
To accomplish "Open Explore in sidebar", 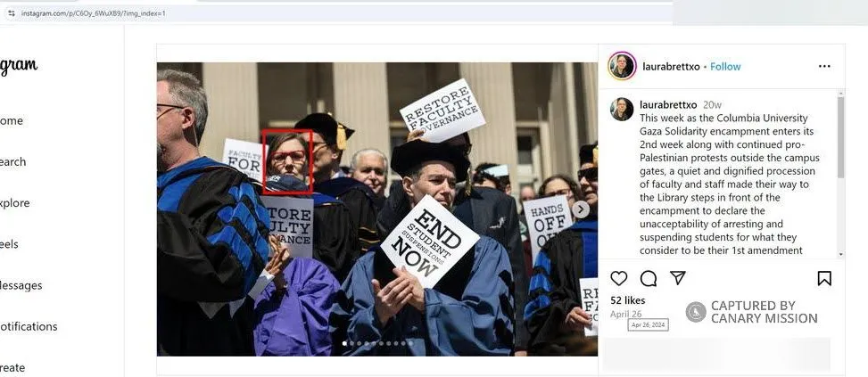I will (x=15, y=203).
